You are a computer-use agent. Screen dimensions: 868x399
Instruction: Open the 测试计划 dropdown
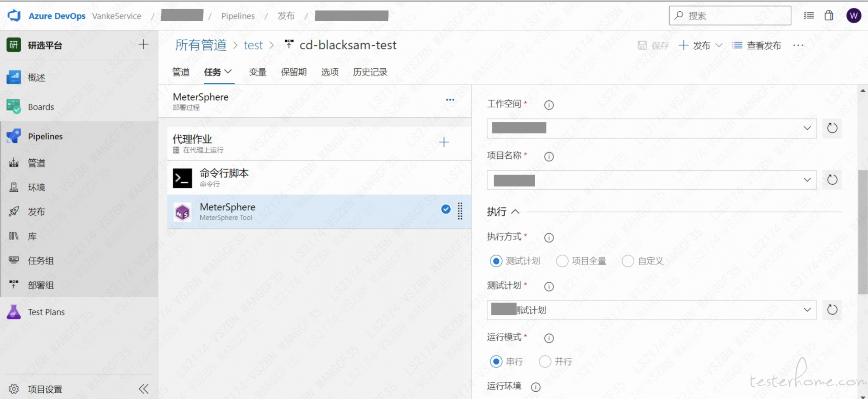point(651,310)
